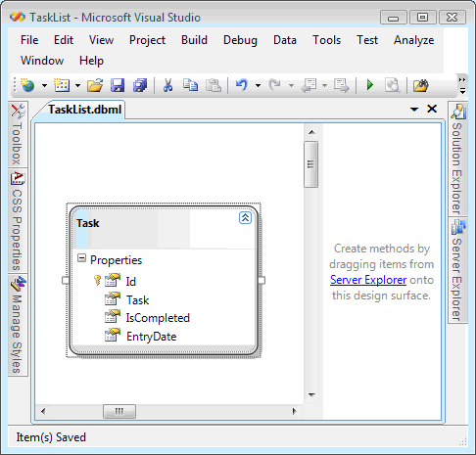Start debugging with the green play icon
The width and height of the screenshot is (476, 455).
pyautogui.click(x=370, y=85)
